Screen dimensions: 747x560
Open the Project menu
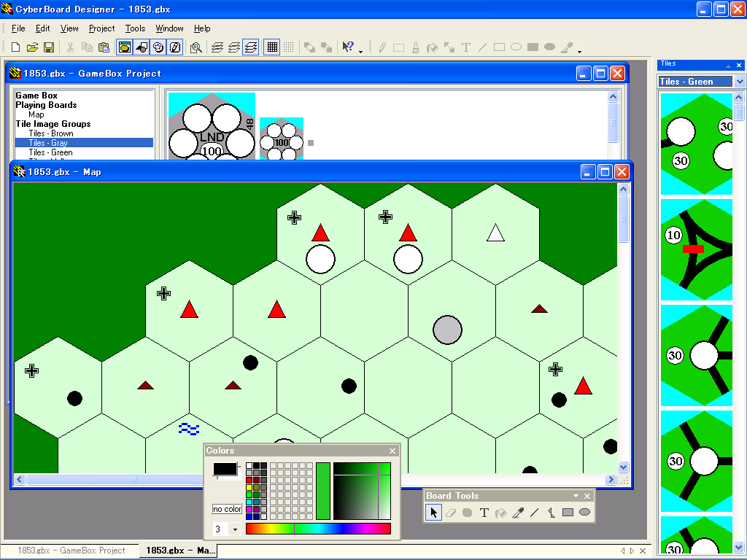click(101, 28)
